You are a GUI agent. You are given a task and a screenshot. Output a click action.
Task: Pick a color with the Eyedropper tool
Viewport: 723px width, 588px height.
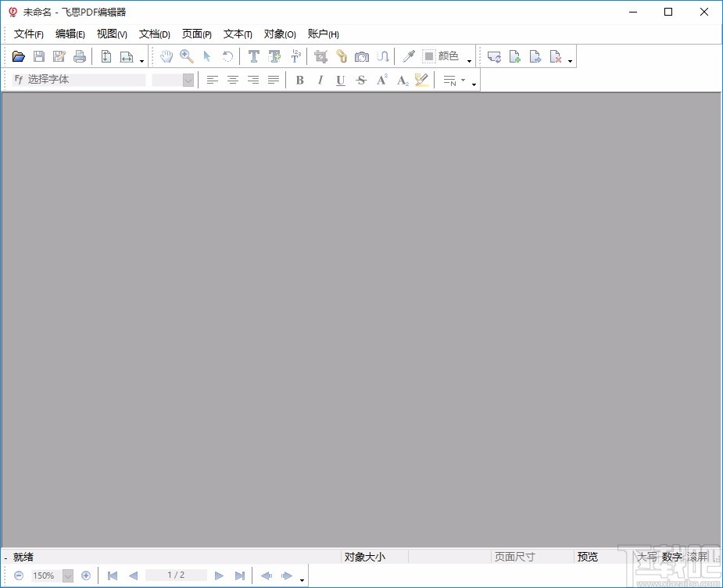coord(409,56)
